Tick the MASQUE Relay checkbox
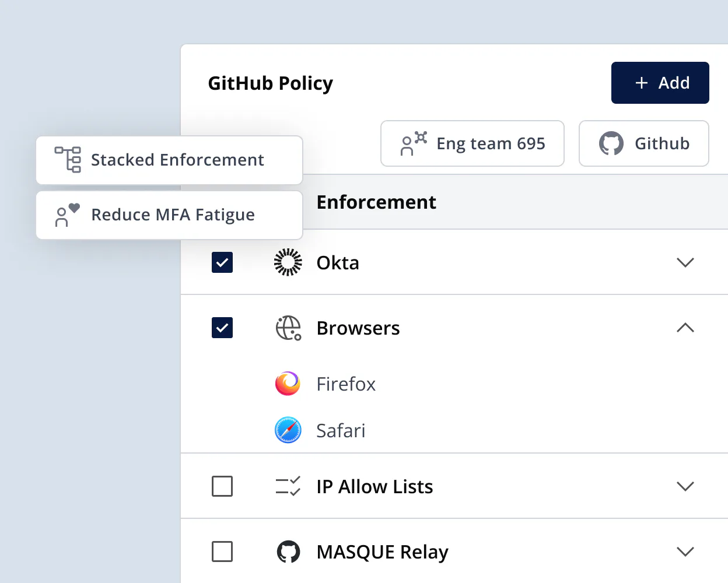Image resolution: width=728 pixels, height=583 pixels. 222,552
